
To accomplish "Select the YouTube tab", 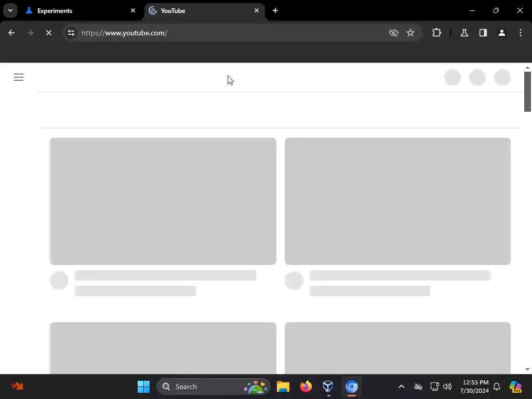I will click(x=204, y=10).
